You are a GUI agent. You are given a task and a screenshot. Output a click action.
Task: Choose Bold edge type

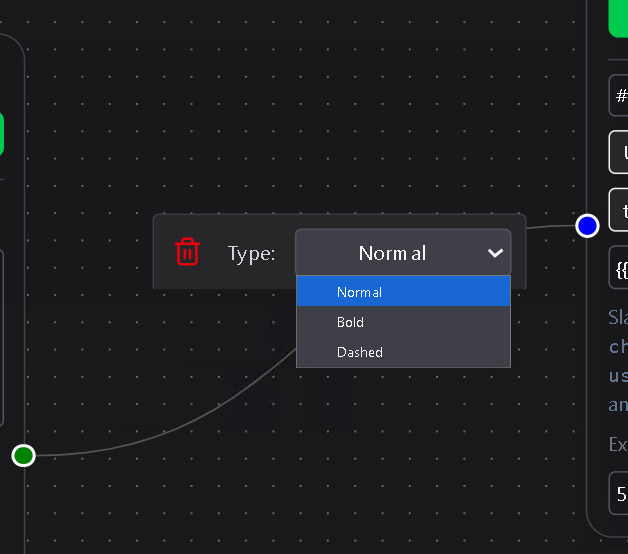click(403, 322)
